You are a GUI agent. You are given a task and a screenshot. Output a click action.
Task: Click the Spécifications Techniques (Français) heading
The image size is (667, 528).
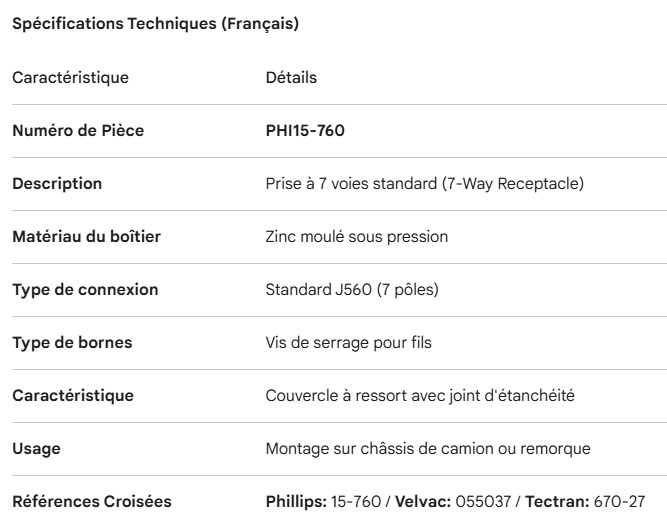[155, 24]
